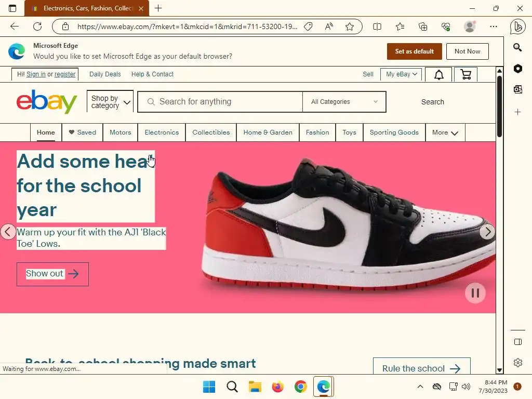532x399 pixels.
Task: Expand the More categories menu
Action: coord(445,132)
